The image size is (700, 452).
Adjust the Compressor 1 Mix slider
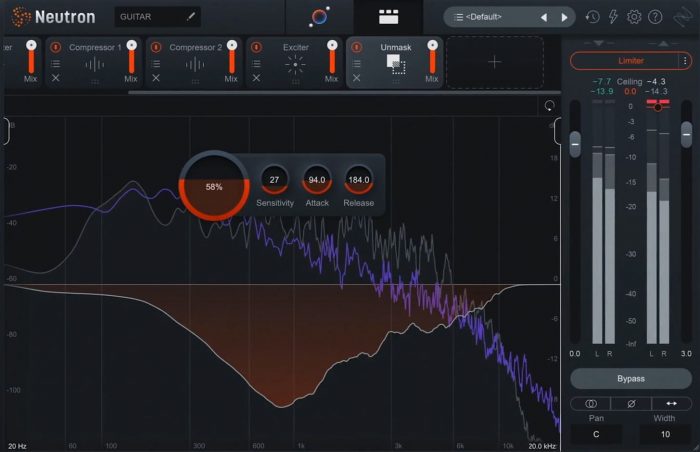[x=131, y=57]
